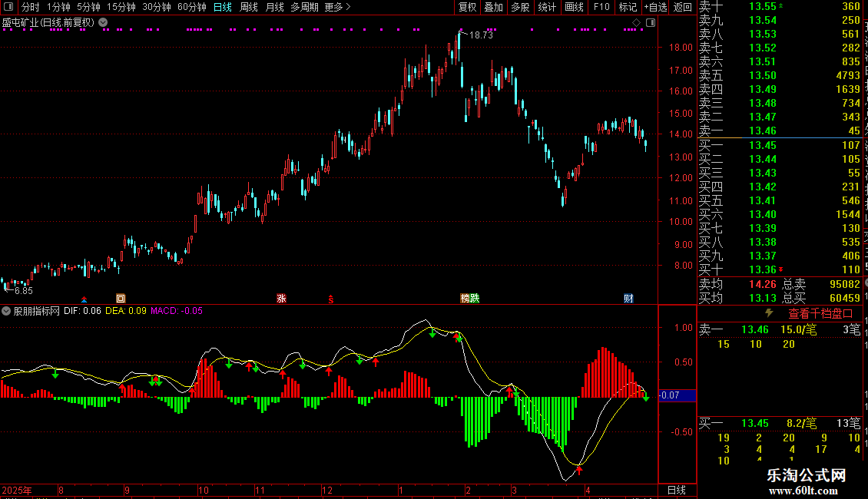Switch to the 月线 monthly chart
This screenshot has width=868, height=499.
coord(274,7)
